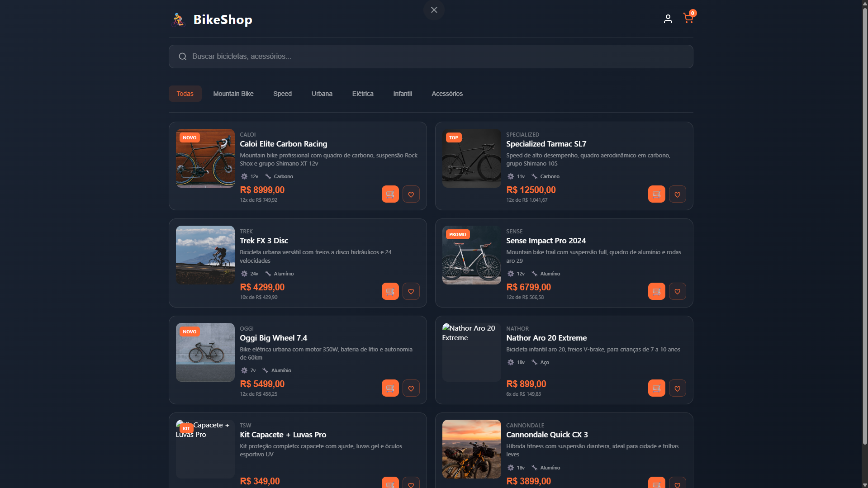Favorite the Trek FX 3 Disc
The width and height of the screenshot is (868, 488).
click(x=411, y=291)
